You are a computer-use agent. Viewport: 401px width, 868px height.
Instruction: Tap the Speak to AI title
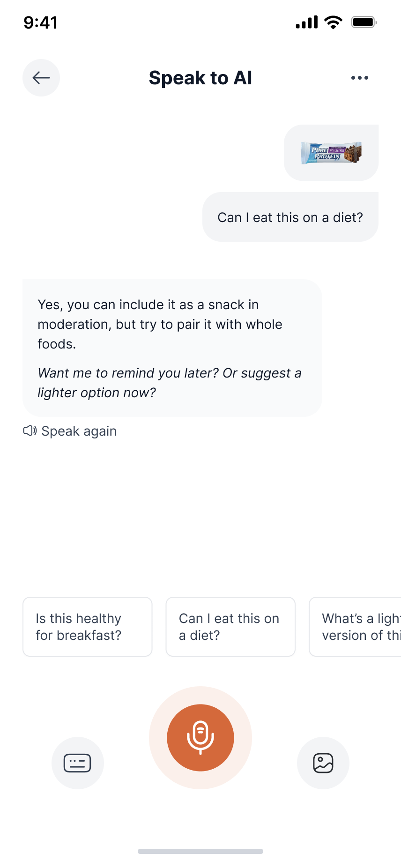pyautogui.click(x=200, y=78)
